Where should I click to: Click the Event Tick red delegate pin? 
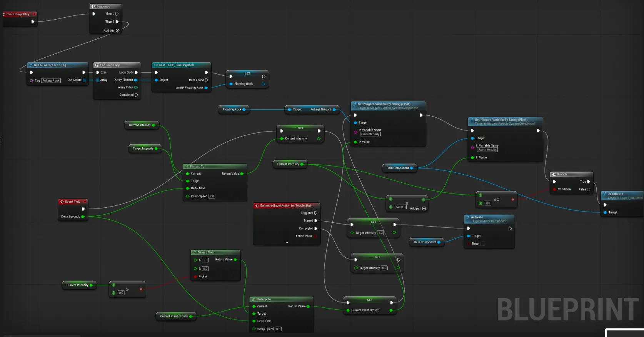pyautogui.click(x=85, y=202)
